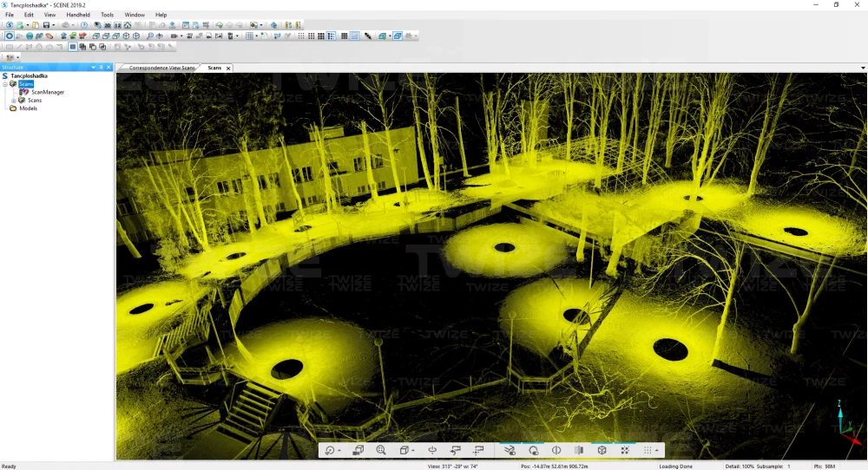Open the rotate navigation mode dropdown arrow
This screenshot has width=868, height=470.
(339, 451)
